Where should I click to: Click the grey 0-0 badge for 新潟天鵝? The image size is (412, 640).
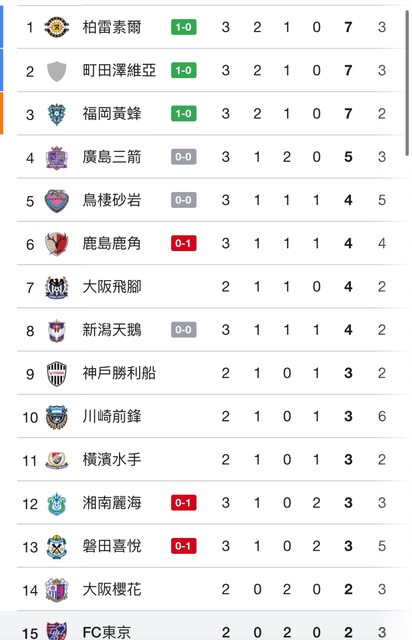183,330
